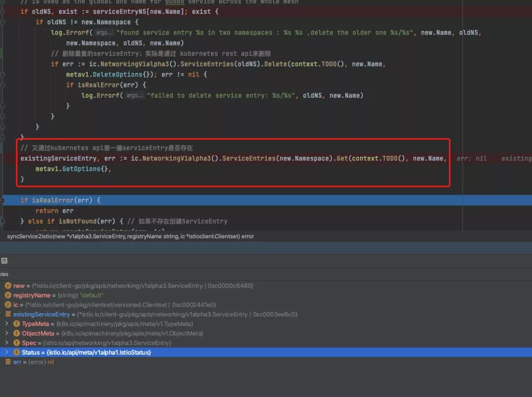Expand 'args...' hint before "found service entry"
Image resolution: width=532 pixels, height=397 pixels.
(x=104, y=33)
